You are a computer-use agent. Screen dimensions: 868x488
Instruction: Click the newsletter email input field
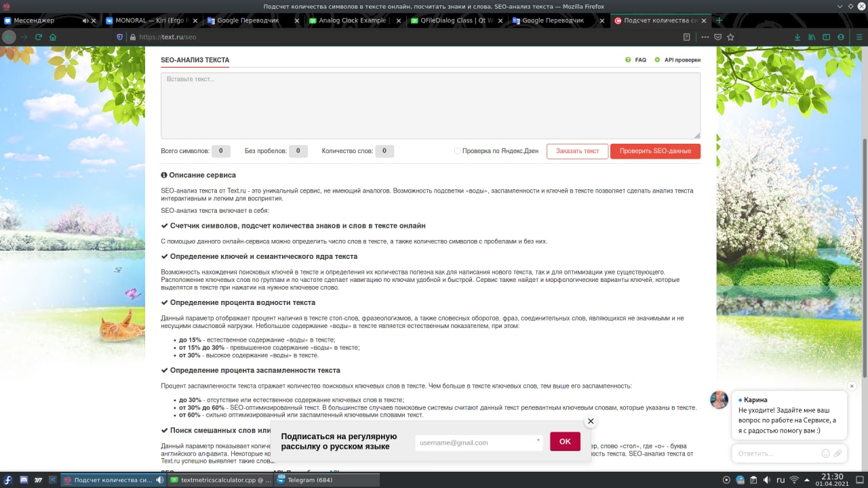pos(479,443)
